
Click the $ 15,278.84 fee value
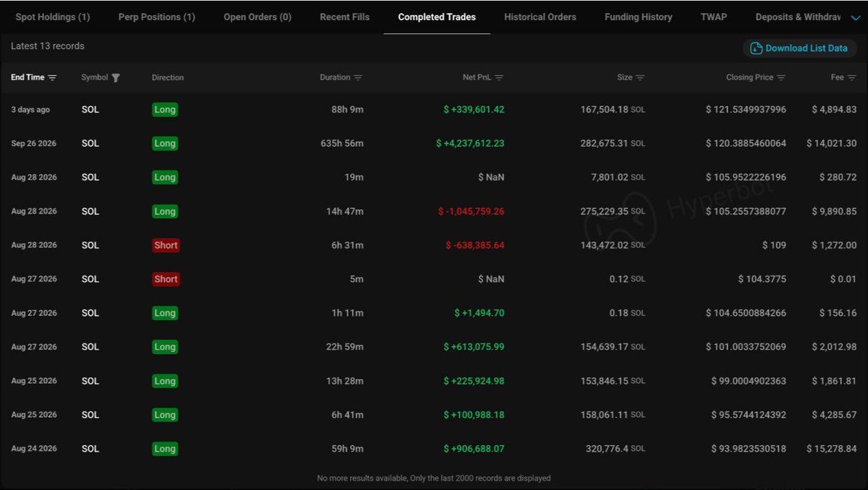click(832, 449)
